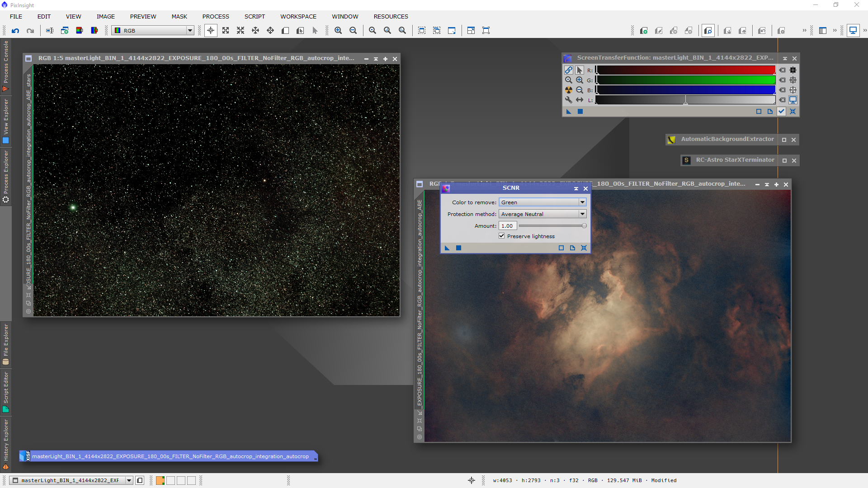The height and width of the screenshot is (488, 868).
Task: Reset the STF red channel
Action: tap(782, 70)
